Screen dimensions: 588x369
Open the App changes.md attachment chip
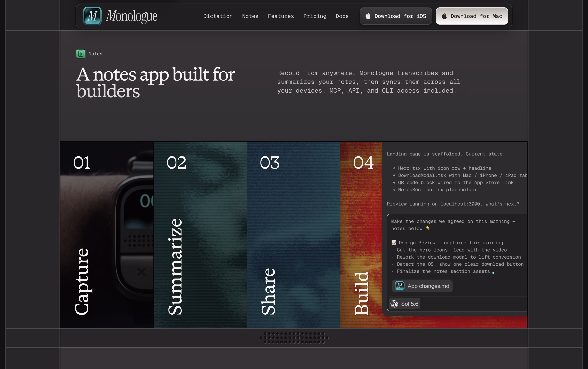point(422,286)
